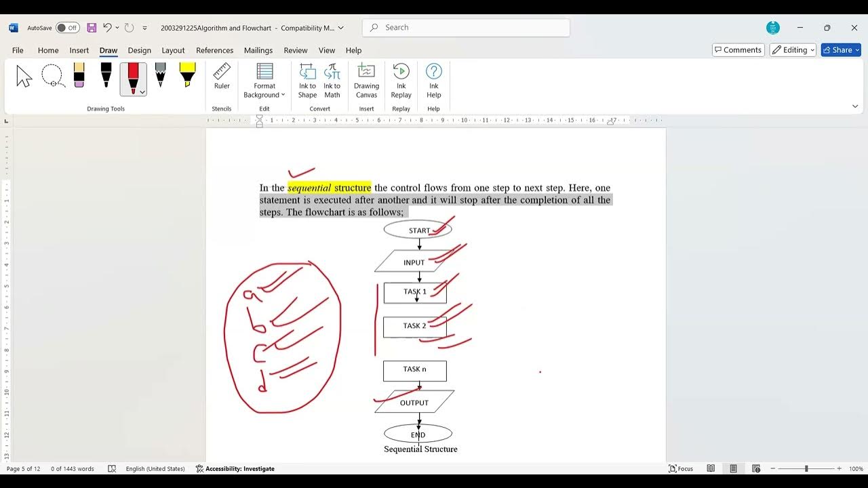
Task: Start Ink Replay
Action: point(401,81)
